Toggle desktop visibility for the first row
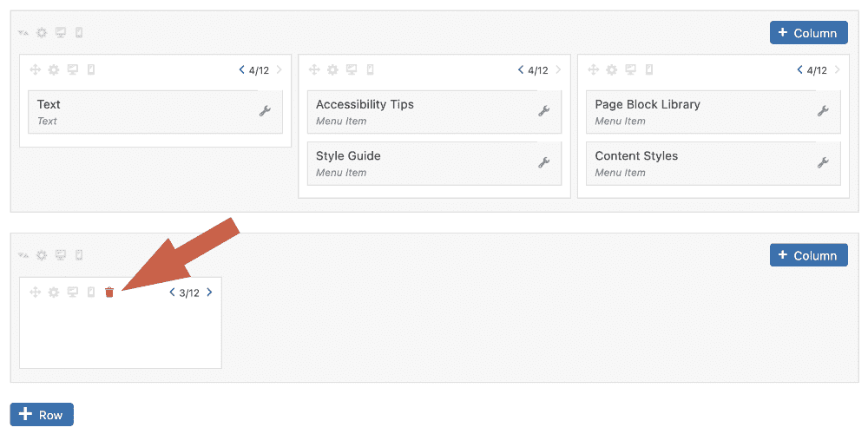This screenshot has height=434, width=868. (x=61, y=33)
